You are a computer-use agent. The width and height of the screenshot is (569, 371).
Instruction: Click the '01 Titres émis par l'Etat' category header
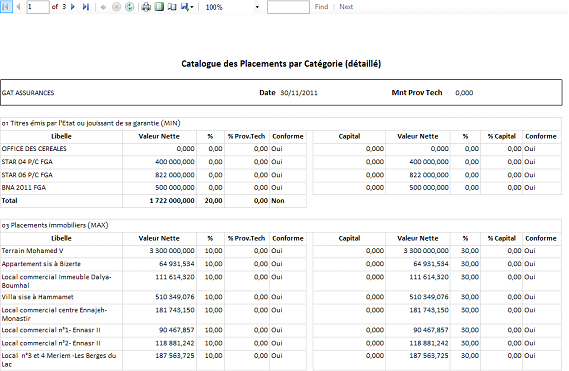pyautogui.click(x=91, y=123)
